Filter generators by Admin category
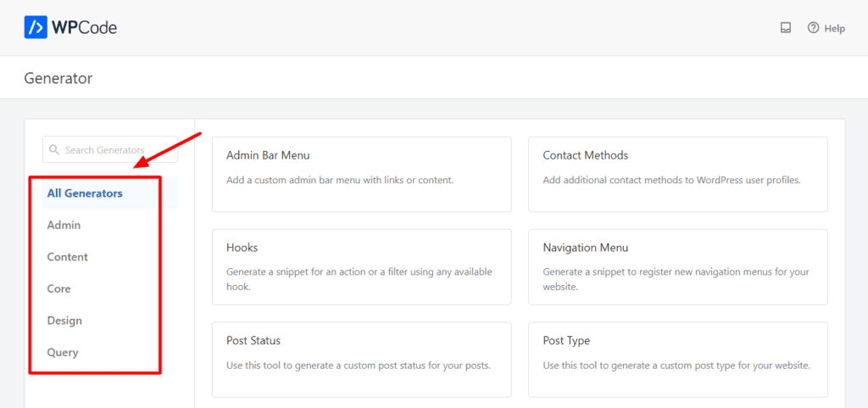This screenshot has width=868, height=408. tap(64, 225)
